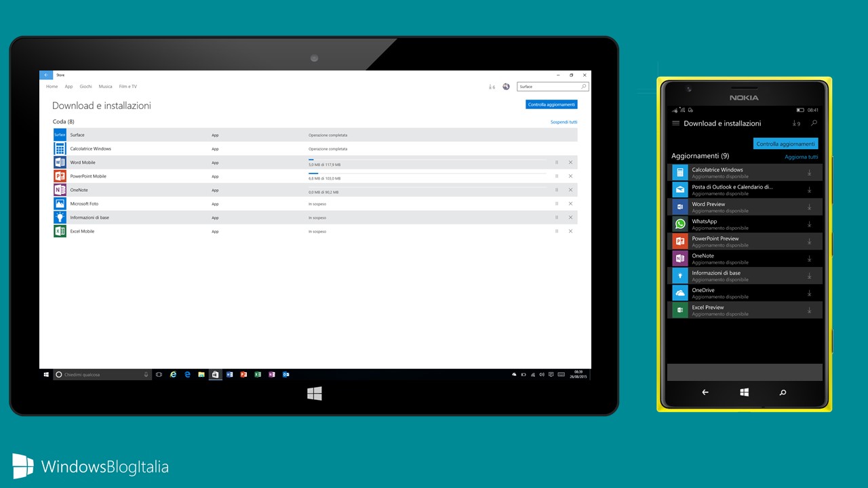Viewport: 868px width, 488px height.
Task: Cancel the Microsoft Foto download
Action: 570,204
